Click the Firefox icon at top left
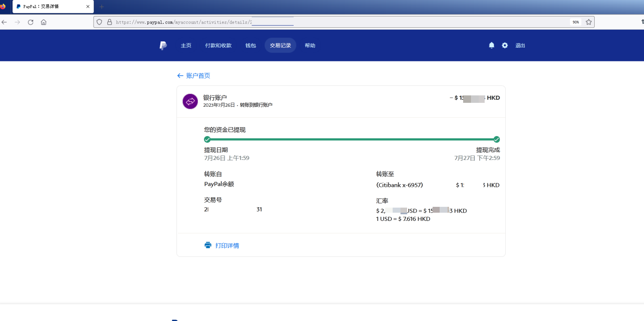Viewport: 644px width, 321px height. (x=3, y=6)
